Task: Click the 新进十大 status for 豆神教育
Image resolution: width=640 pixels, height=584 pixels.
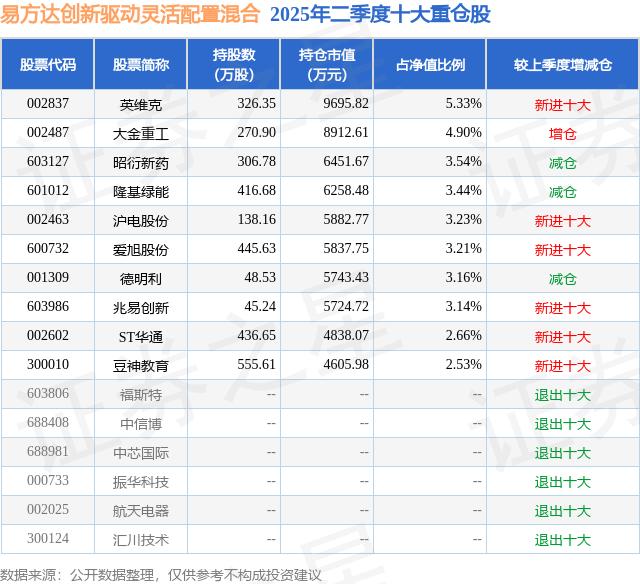Action: pyautogui.click(x=562, y=366)
